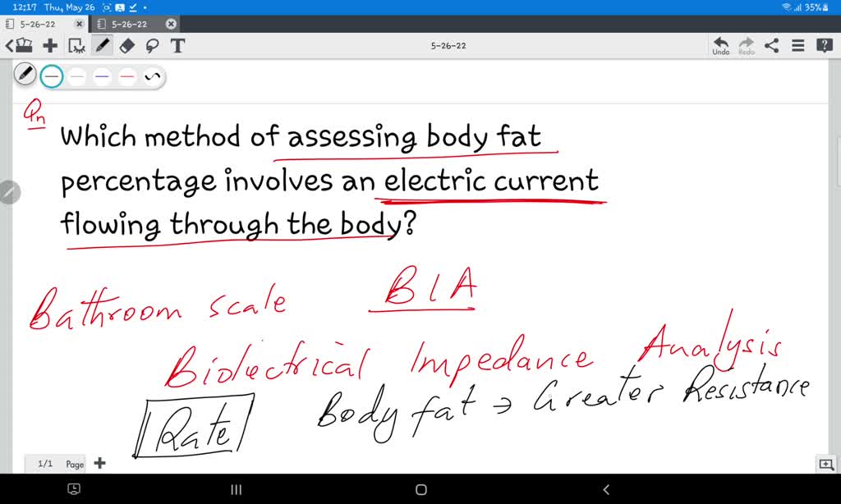Toggle the squiggle stroke style
841x504 pixels.
[x=153, y=76]
